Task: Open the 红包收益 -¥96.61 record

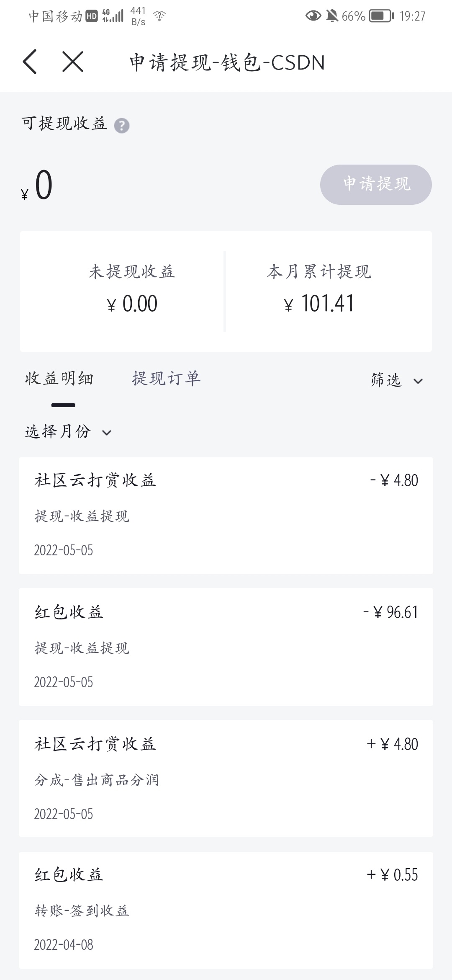Action: point(226,647)
